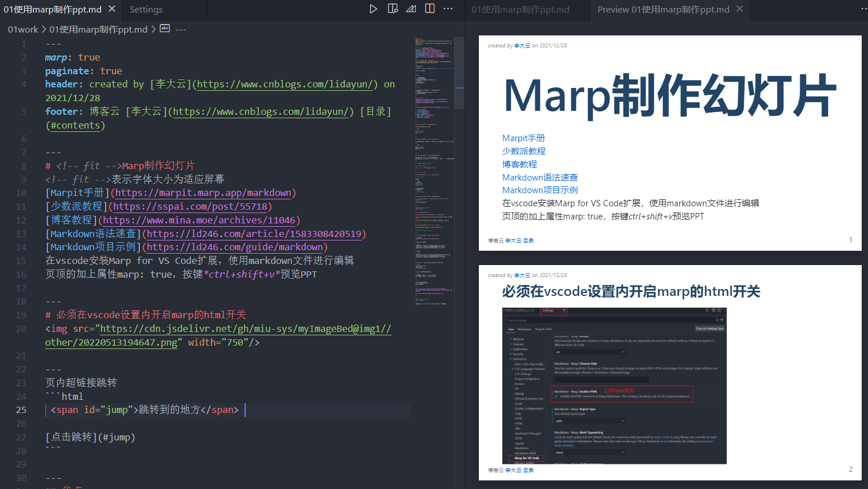
Task: Open more actions for the left editor group
Action: click(448, 9)
